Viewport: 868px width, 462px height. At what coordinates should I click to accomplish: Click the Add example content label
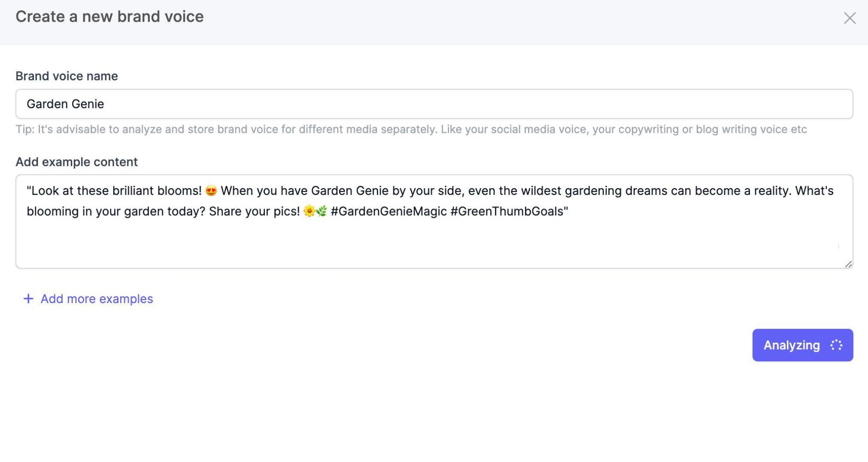coord(76,162)
